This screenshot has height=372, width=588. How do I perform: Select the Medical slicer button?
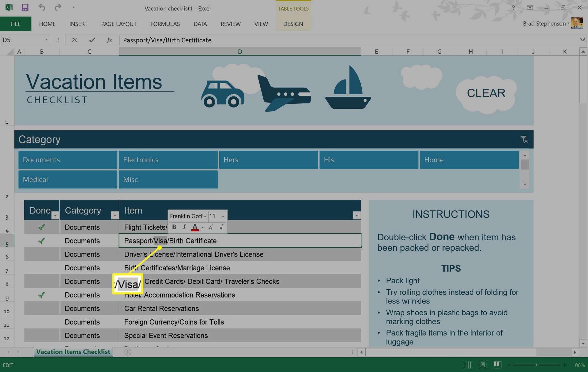click(x=68, y=179)
